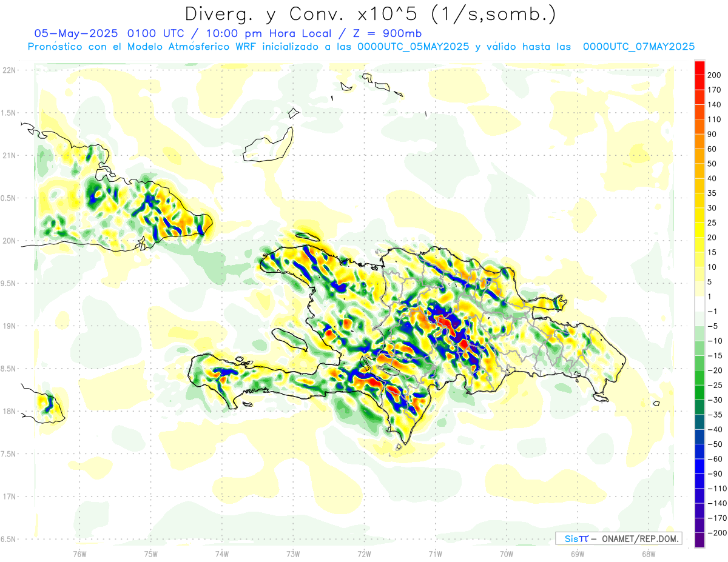The width and height of the screenshot is (728, 562).
Task: Click the '18N' latitude label
Action: (x=9, y=411)
